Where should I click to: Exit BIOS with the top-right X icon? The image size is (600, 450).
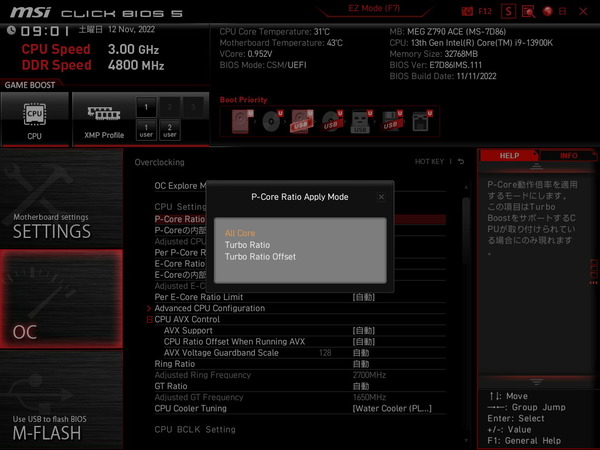tap(583, 11)
